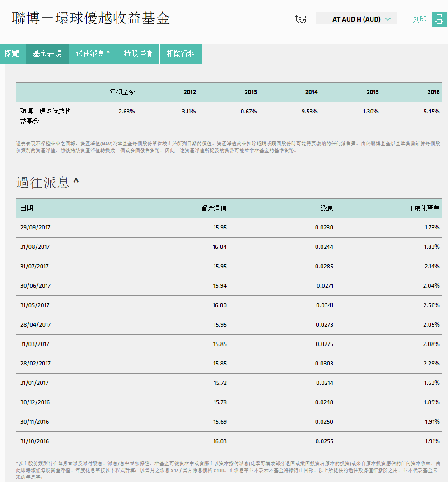The width and height of the screenshot is (448, 482).
Task: Select the date 31/10/2016
Action: (34, 441)
